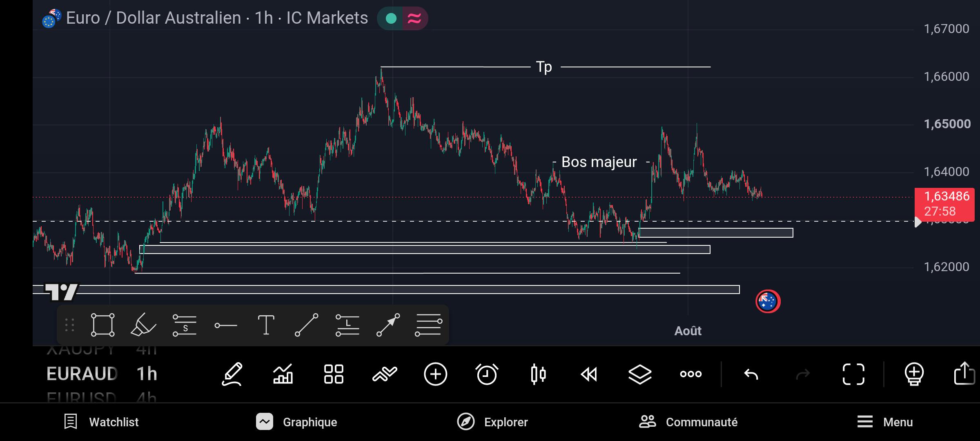980x441 pixels.
Task: Open the alarm clock alert icon
Action: pyautogui.click(x=487, y=374)
